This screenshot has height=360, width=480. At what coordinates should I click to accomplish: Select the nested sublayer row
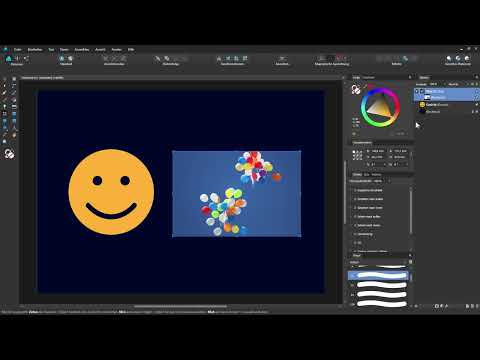[447, 97]
